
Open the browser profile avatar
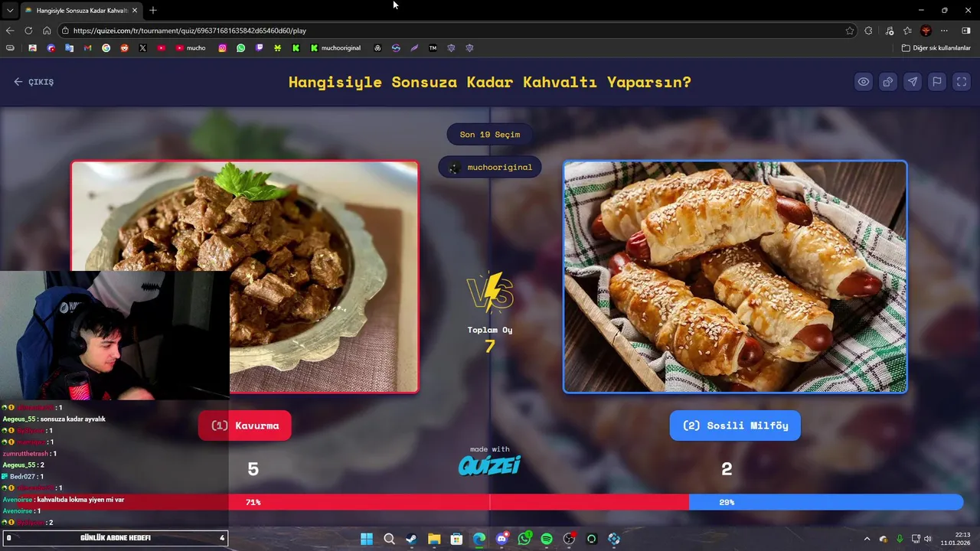click(x=926, y=31)
